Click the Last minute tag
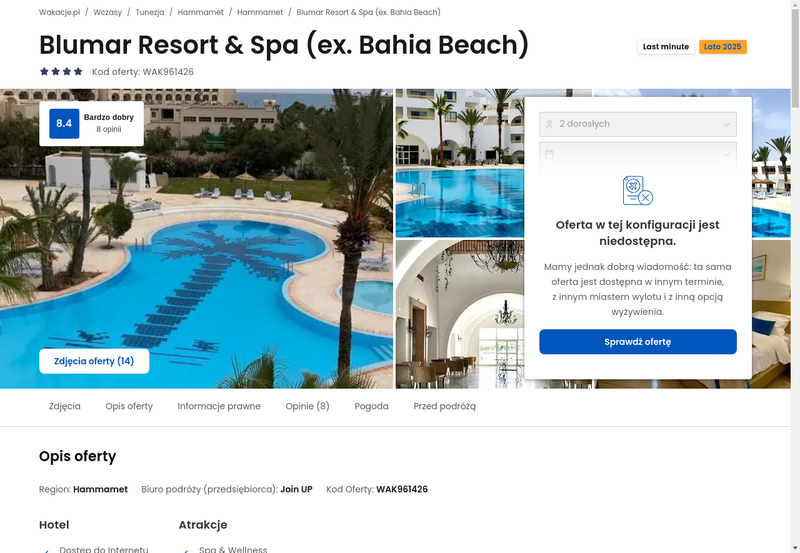Screen dimensions: 800x553 point(666,46)
